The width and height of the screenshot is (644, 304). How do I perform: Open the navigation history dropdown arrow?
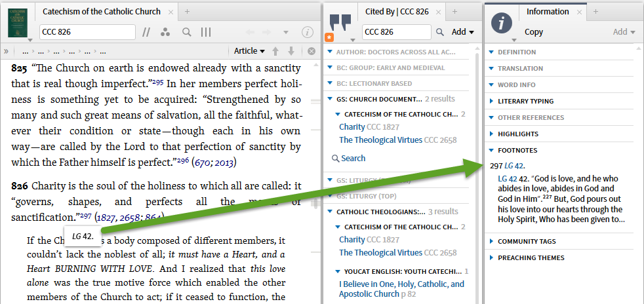pos(286,32)
